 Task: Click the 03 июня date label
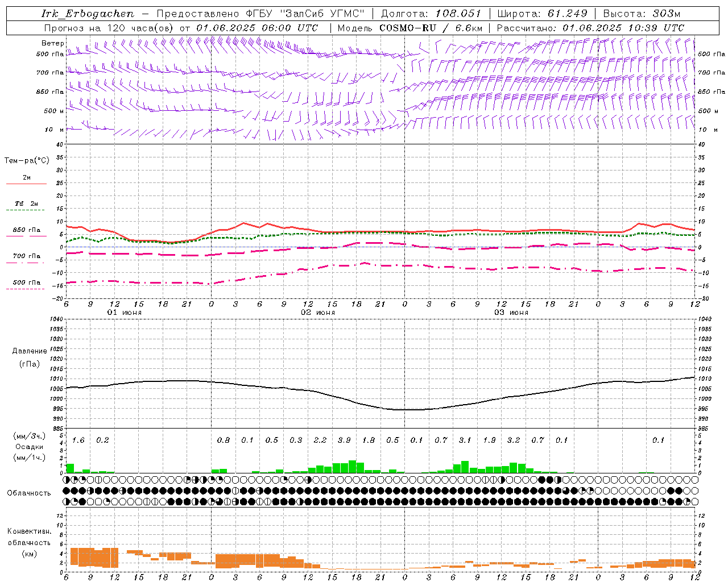coord(511,313)
